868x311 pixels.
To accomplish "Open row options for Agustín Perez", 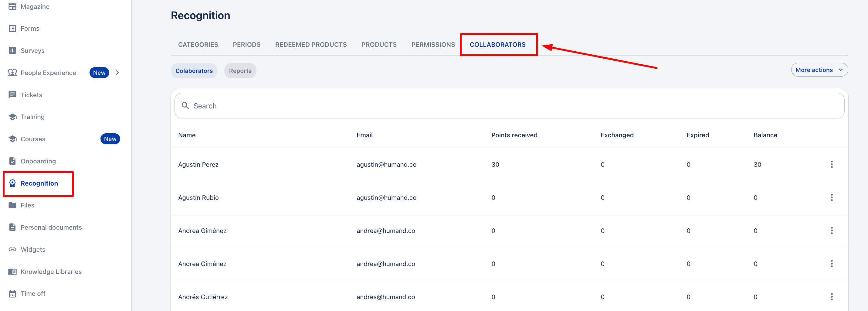I will [831, 165].
